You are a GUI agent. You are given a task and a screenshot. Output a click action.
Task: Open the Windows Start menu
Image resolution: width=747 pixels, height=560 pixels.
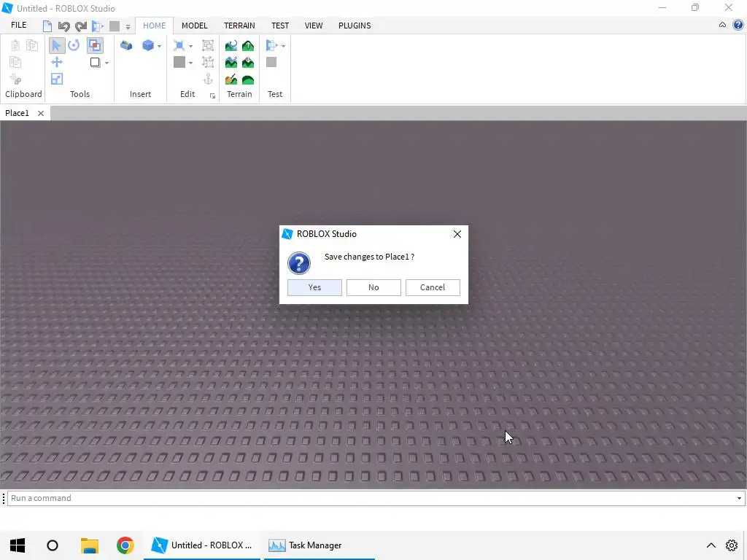point(18,545)
